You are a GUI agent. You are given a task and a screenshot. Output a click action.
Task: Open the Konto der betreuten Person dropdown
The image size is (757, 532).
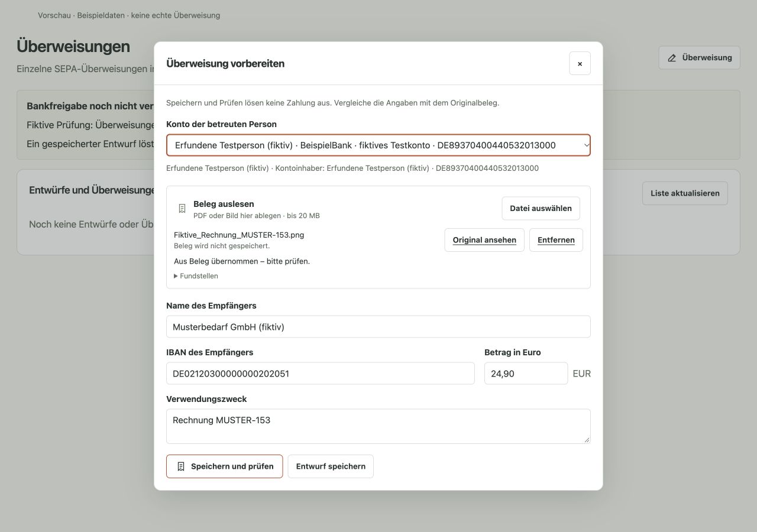[x=378, y=145]
